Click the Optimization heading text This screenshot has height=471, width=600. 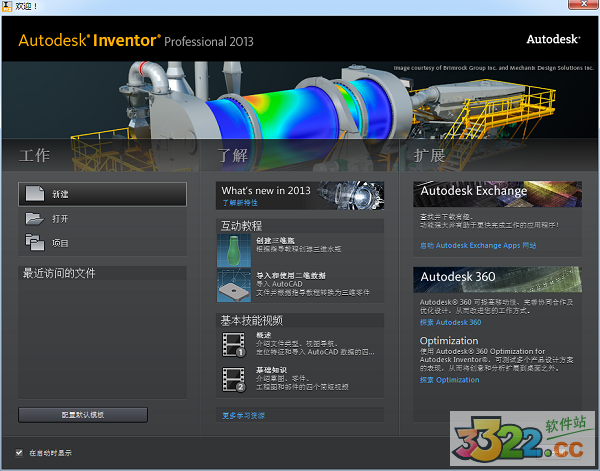tap(449, 341)
